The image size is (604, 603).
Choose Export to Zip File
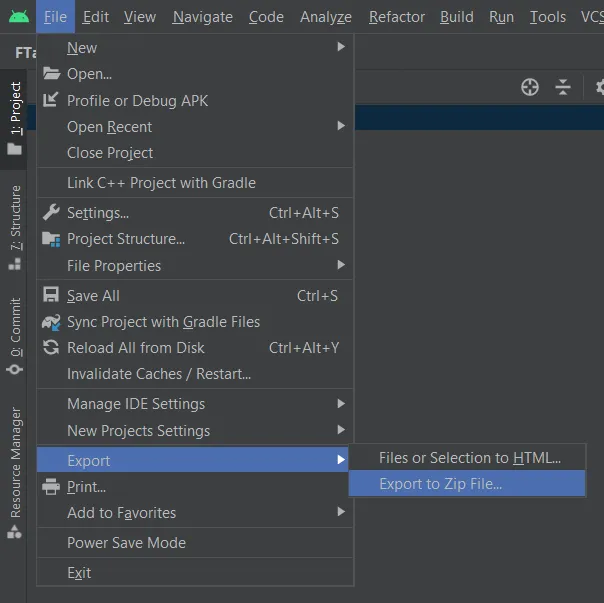[x=467, y=484]
